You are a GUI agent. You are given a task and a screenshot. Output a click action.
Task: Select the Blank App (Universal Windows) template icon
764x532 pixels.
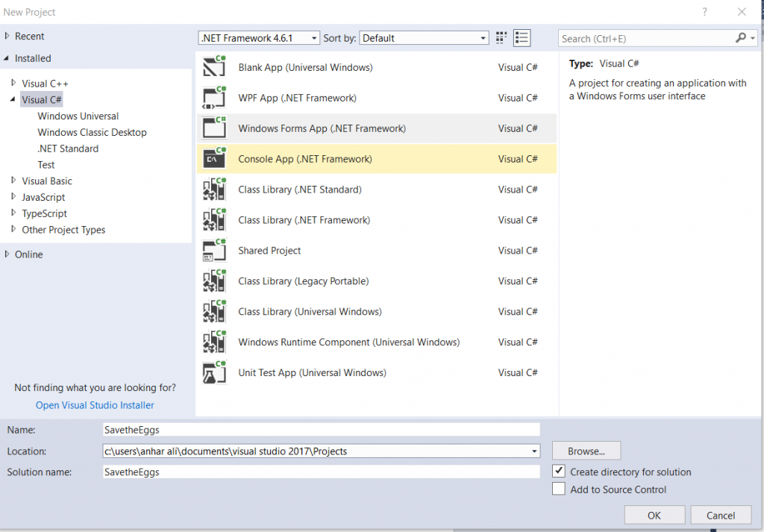point(214,66)
